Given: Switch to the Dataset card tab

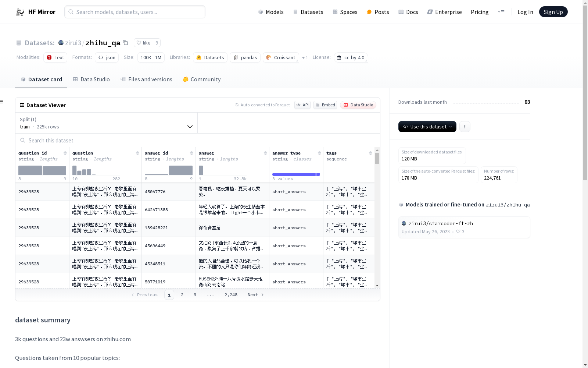Looking at the screenshot, I should (41, 79).
